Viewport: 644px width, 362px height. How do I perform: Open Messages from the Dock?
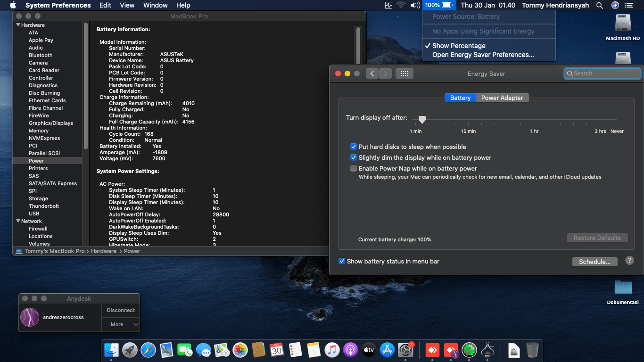(203, 350)
